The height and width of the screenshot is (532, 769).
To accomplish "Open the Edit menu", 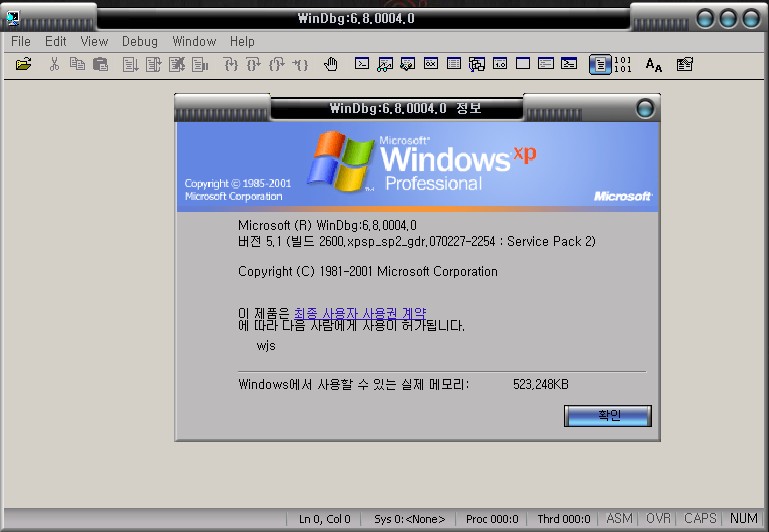I will [55, 42].
